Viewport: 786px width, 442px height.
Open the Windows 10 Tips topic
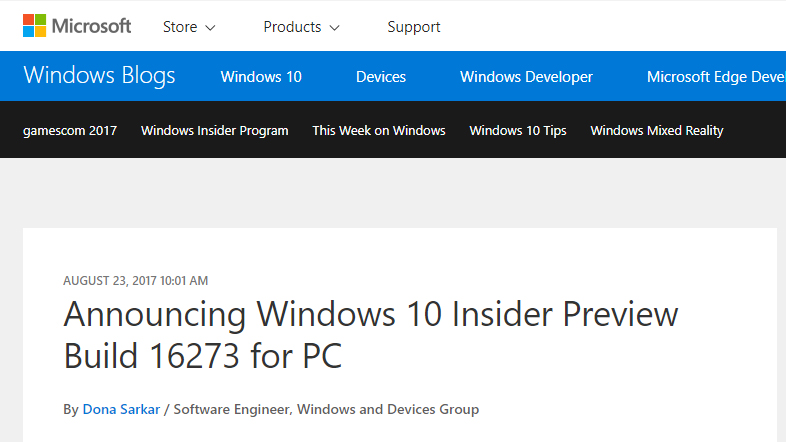click(518, 130)
